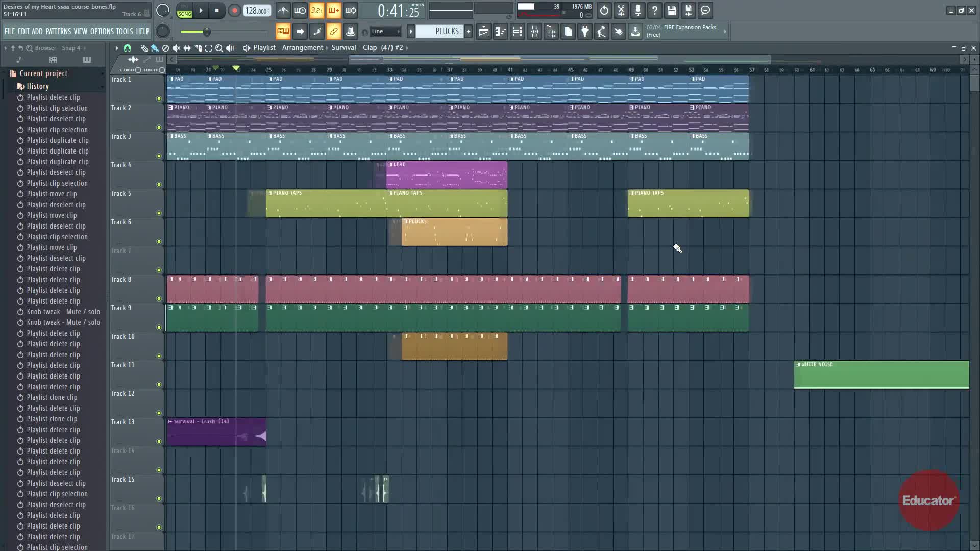The image size is (980, 551).
Task: Click the save project floppy icon
Action: pos(672,11)
